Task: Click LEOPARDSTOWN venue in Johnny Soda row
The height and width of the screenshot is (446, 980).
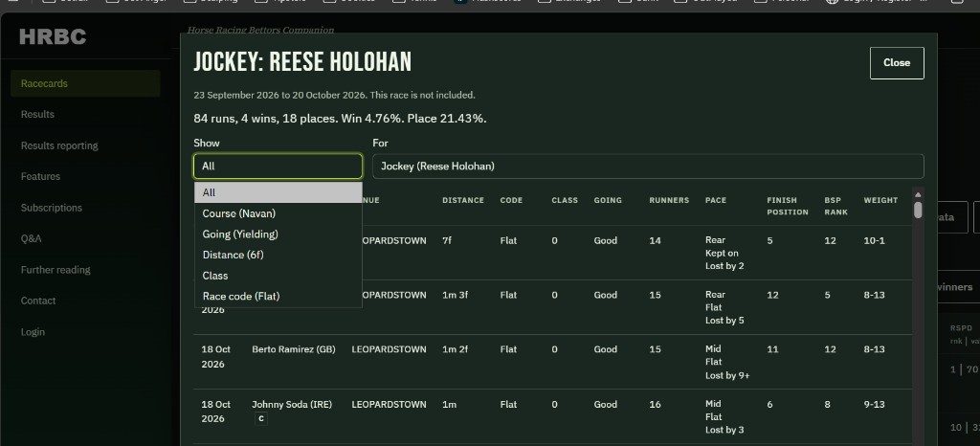Action: (x=389, y=404)
